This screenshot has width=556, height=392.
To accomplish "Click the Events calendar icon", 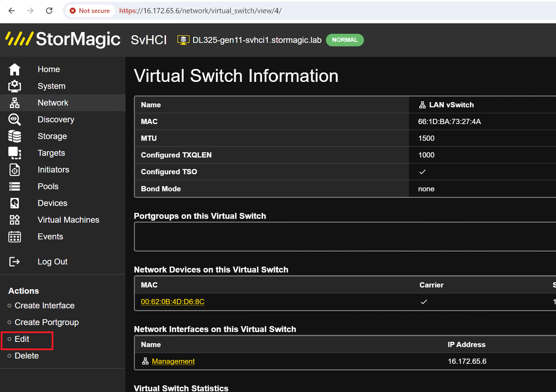I will coord(14,237).
